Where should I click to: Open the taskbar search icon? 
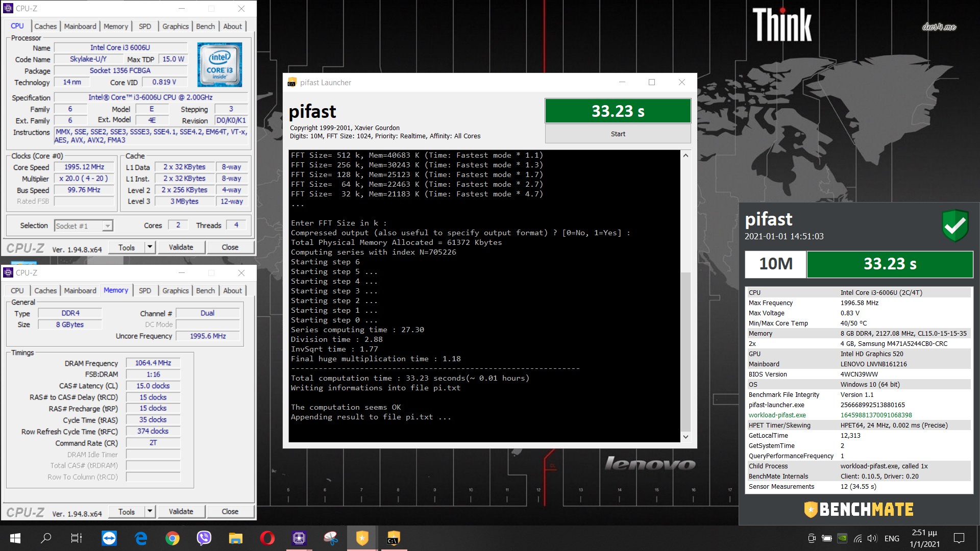46,538
